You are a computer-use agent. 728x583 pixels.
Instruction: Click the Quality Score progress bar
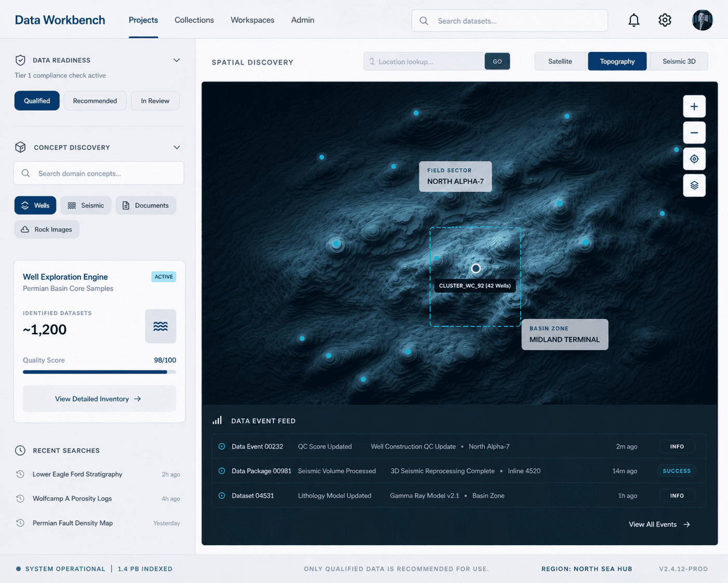99,372
